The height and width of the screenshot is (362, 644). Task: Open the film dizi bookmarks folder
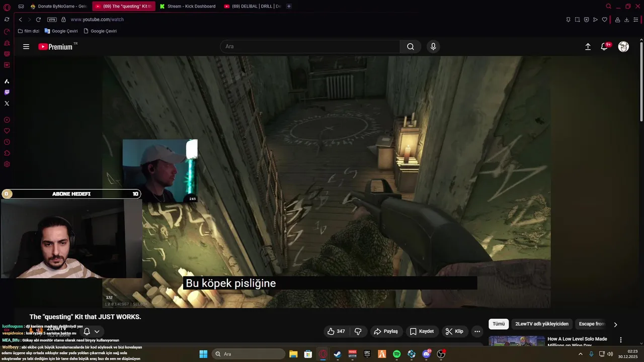28,31
